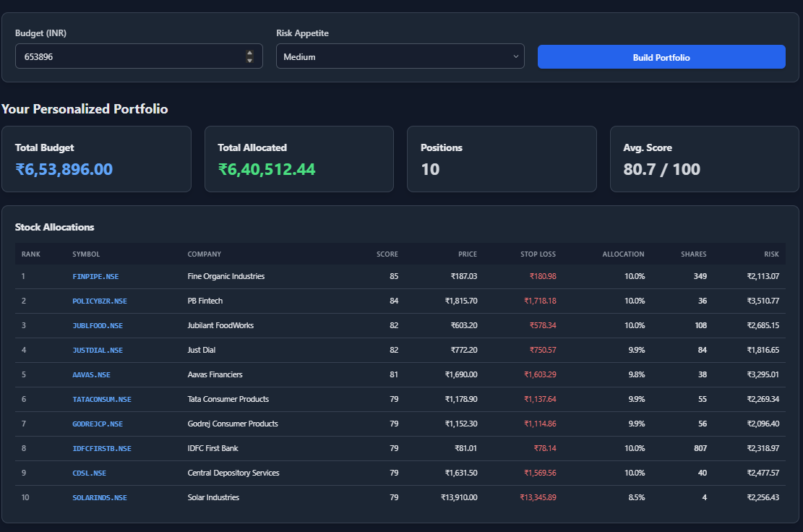This screenshot has width=803, height=532.
Task: Select the Total Allocated summary card
Action: point(299,158)
